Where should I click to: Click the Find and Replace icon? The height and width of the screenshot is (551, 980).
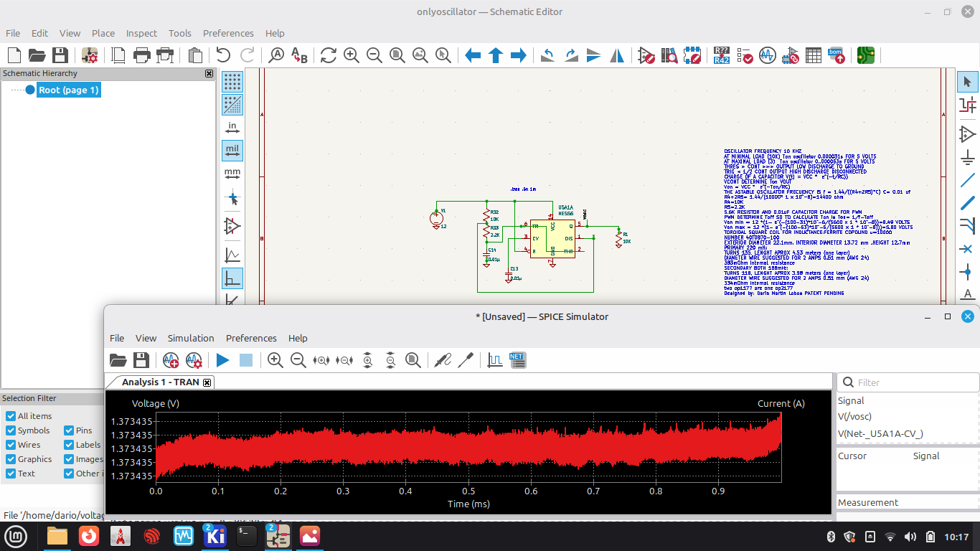[x=299, y=55]
